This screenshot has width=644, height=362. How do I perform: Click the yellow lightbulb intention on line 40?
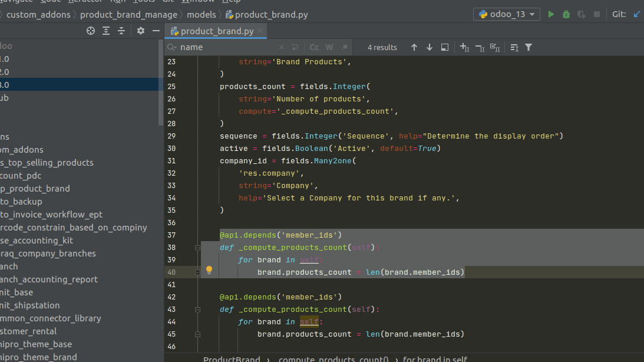209,269
